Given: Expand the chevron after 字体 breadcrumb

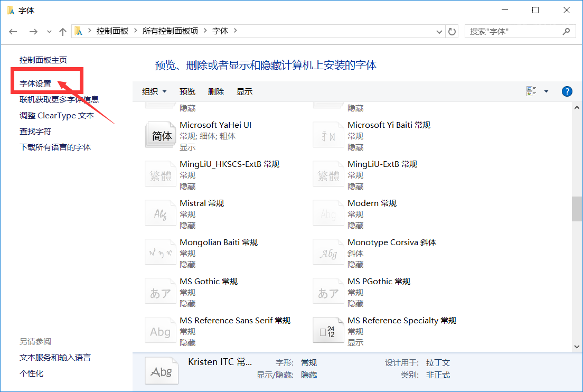Looking at the screenshot, I should coord(235,31).
